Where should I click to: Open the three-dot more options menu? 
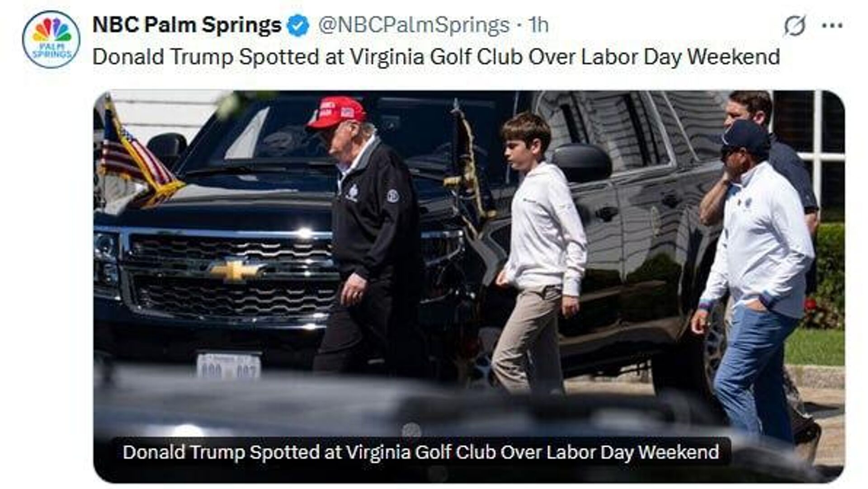pyautogui.click(x=832, y=26)
